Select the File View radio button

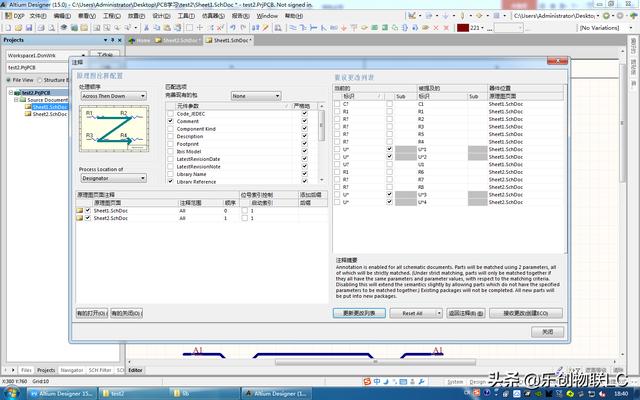(9, 80)
